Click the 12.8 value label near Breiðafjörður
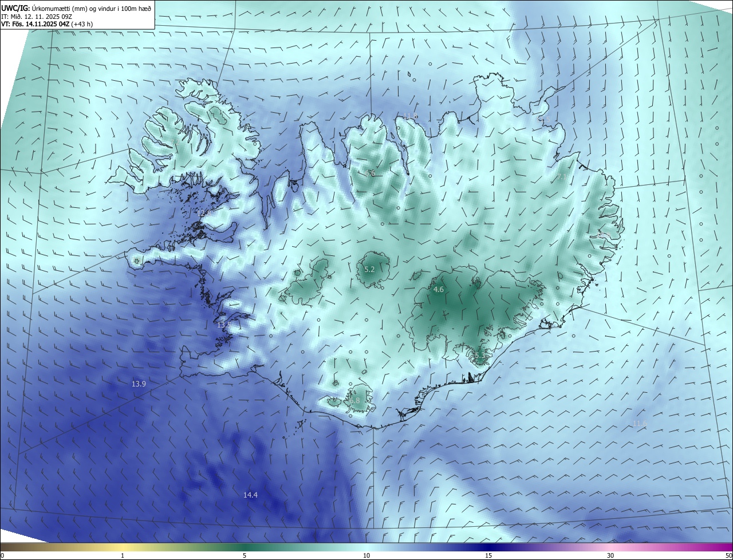 [204, 213]
